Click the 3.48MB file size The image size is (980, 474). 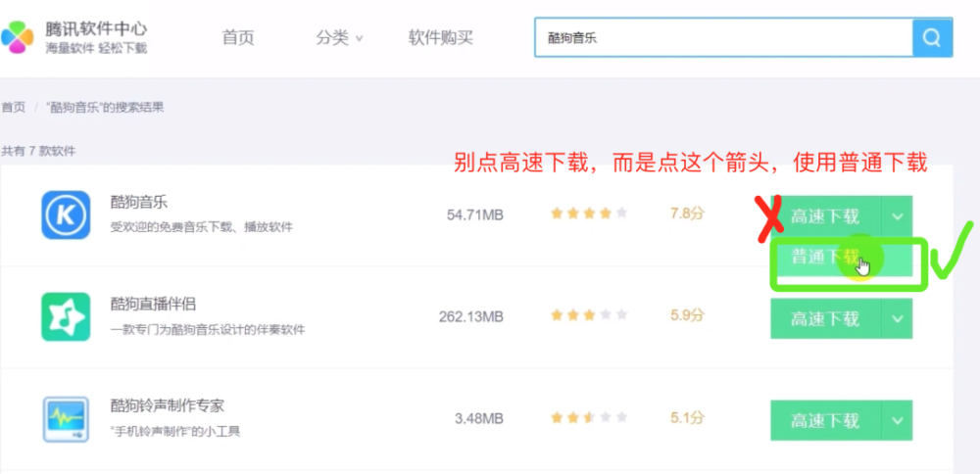479,418
